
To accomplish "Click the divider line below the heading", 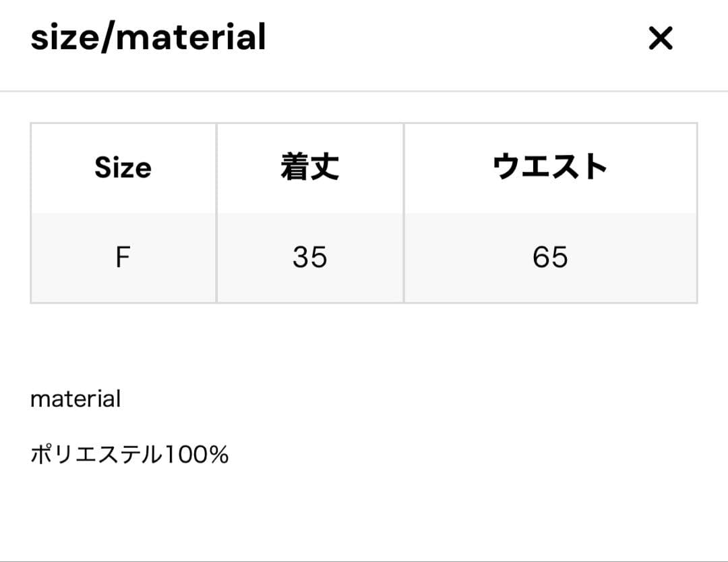I will click(364, 91).
